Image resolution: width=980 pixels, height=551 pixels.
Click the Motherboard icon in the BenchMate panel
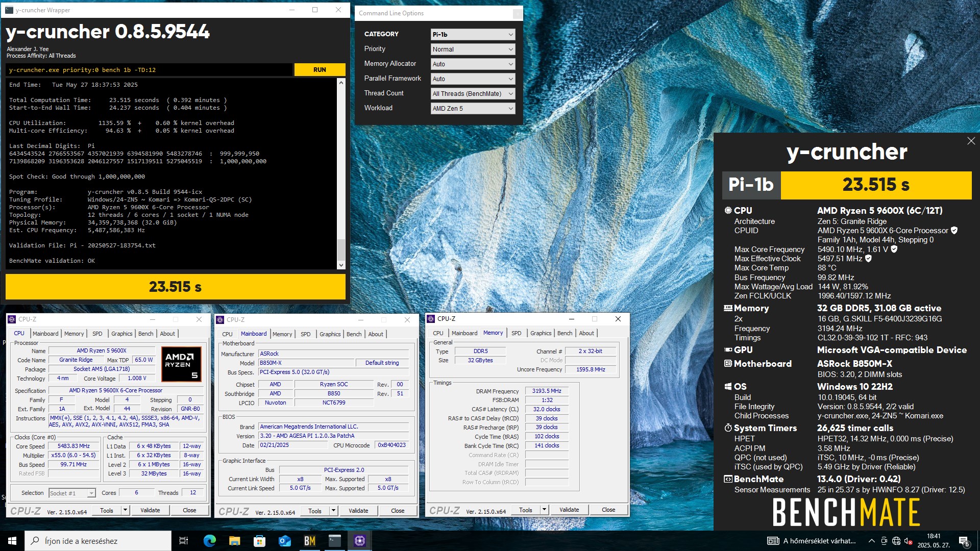click(728, 364)
